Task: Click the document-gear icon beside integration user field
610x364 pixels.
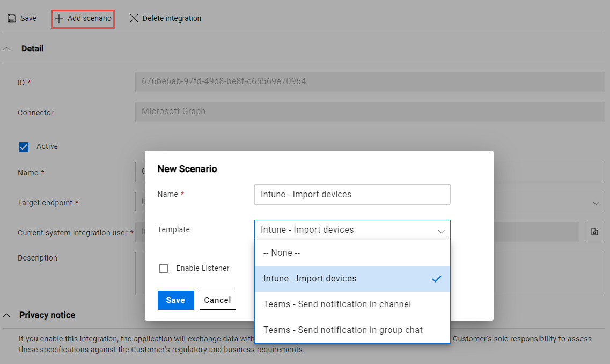Action: [x=595, y=232]
